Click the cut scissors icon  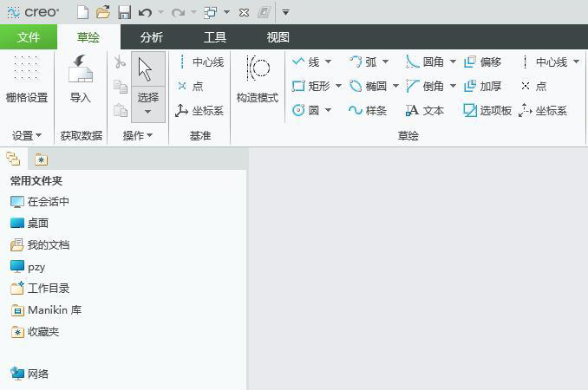[120, 62]
